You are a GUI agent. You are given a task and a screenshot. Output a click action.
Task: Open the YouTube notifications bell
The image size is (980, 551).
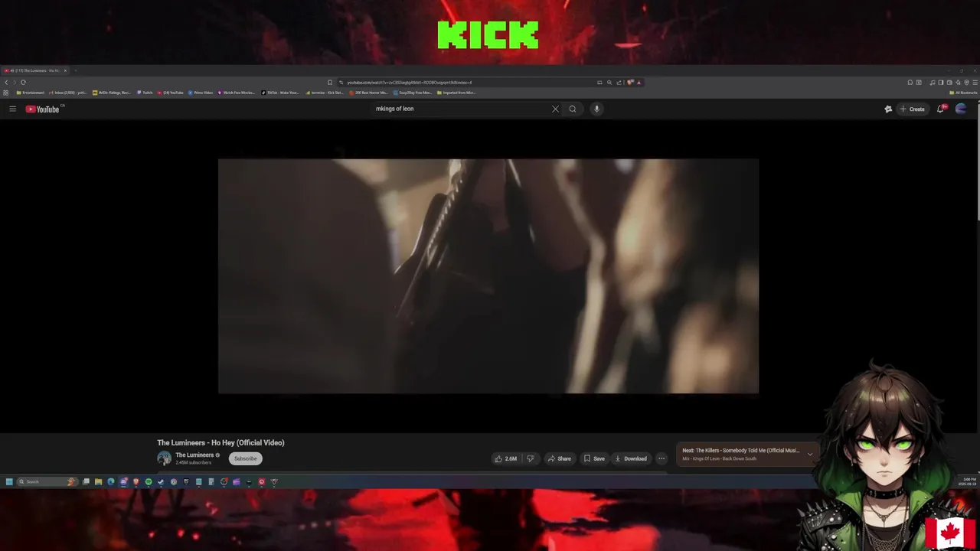click(941, 109)
